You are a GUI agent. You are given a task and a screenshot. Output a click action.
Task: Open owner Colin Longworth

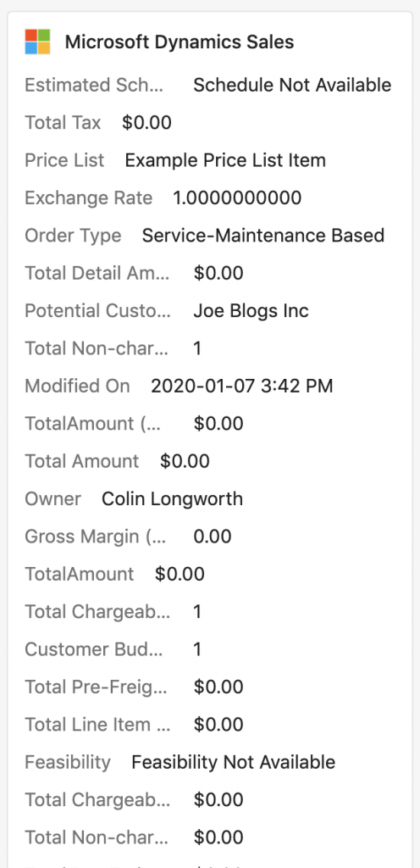(x=173, y=498)
